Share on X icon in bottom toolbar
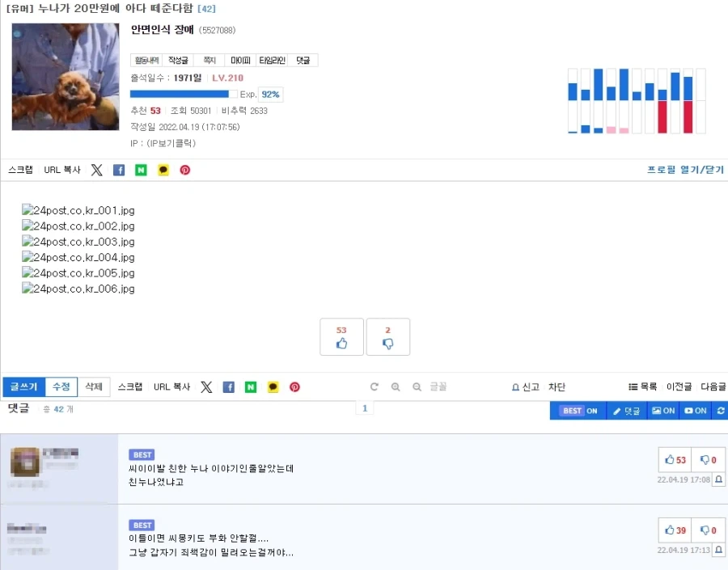728x570 pixels. pyautogui.click(x=206, y=387)
